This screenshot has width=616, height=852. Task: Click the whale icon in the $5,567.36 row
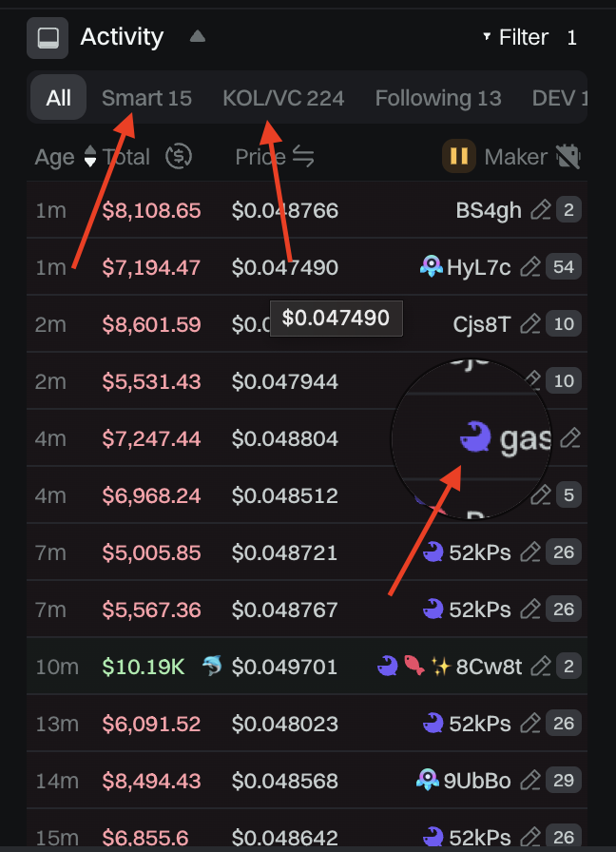coord(433,610)
